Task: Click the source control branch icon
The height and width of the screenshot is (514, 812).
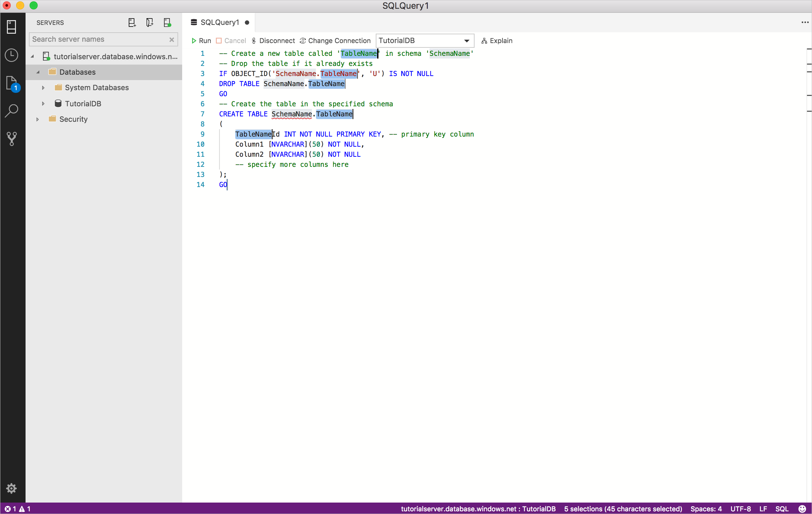Action: coord(11,139)
